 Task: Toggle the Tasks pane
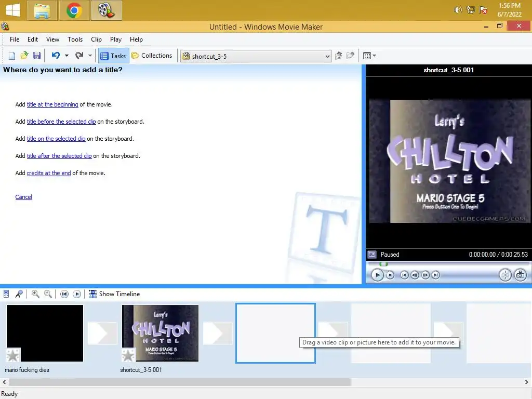pos(113,56)
